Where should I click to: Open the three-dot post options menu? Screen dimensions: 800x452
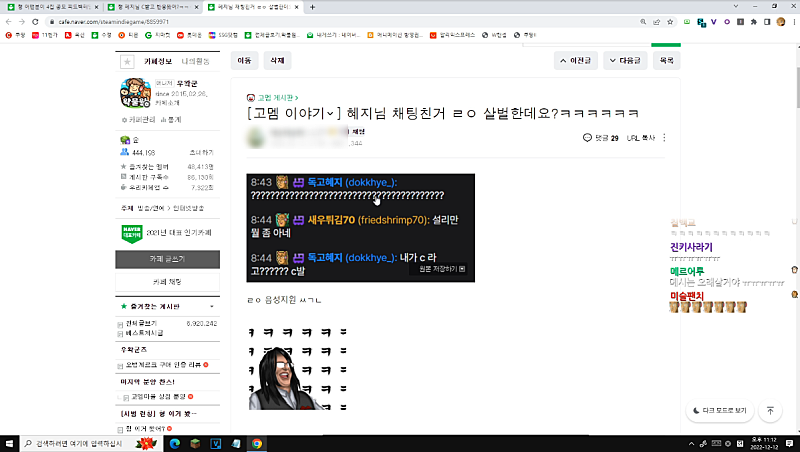[x=664, y=138]
